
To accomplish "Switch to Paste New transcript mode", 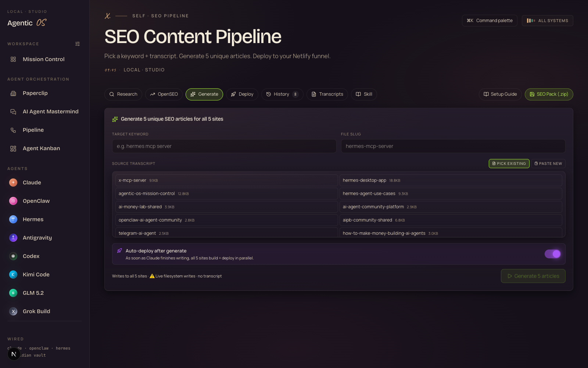I will pos(548,163).
